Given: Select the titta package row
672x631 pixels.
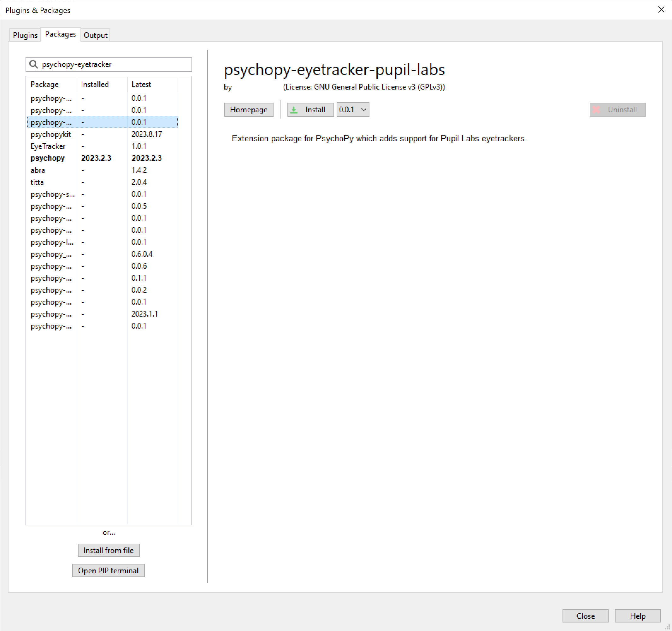Looking at the screenshot, I should point(37,182).
